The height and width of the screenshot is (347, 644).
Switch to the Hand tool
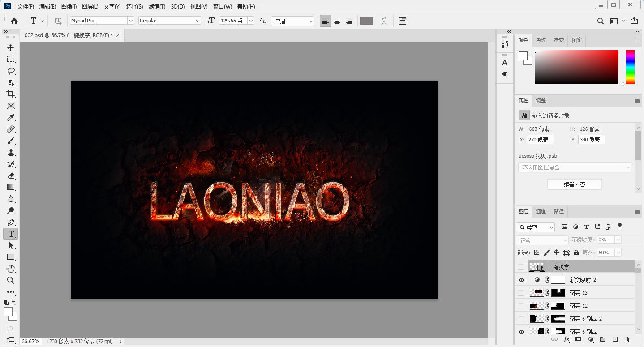point(11,269)
